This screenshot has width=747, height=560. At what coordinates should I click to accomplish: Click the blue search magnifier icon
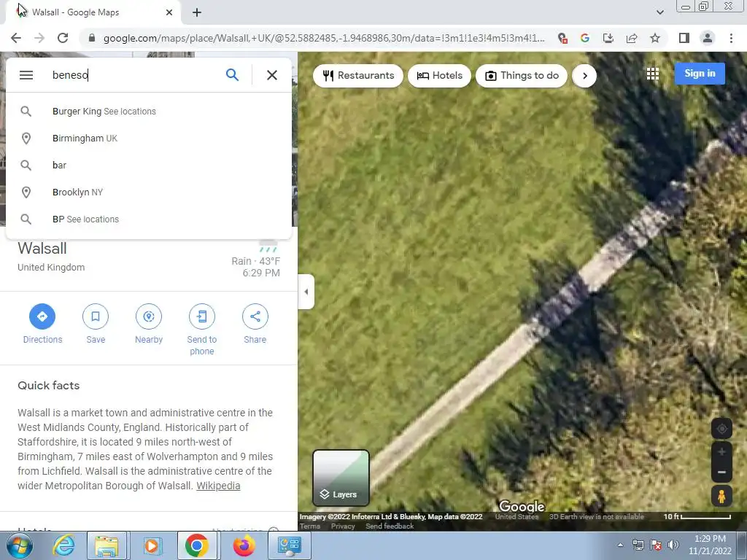232,75
